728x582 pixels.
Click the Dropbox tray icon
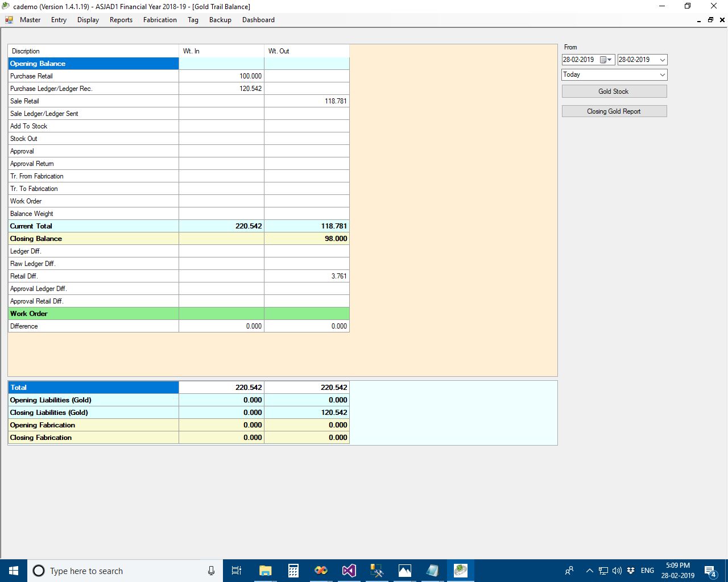[x=631, y=571]
